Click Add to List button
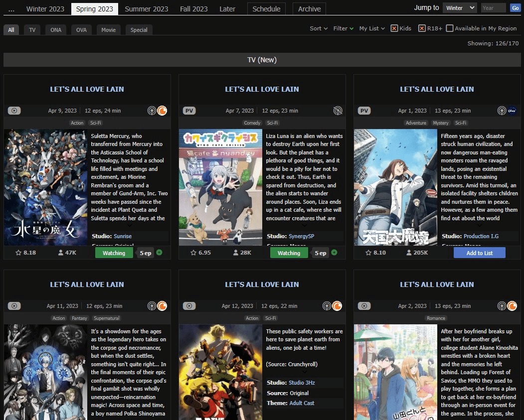524x420 pixels. tap(479, 253)
